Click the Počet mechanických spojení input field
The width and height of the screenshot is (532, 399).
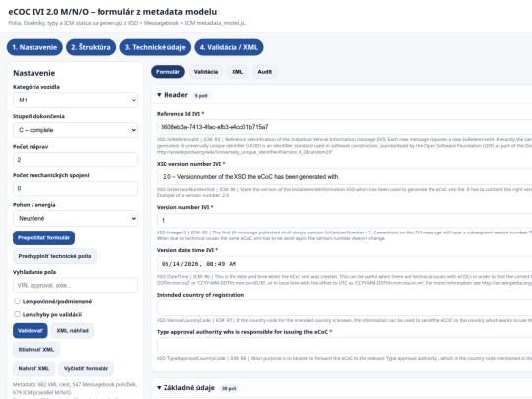[75, 188]
